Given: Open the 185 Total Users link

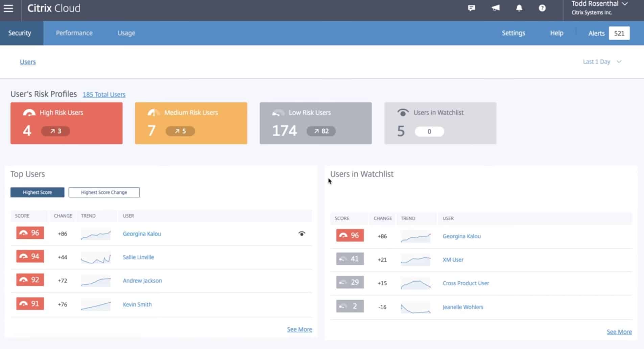Looking at the screenshot, I should point(104,94).
